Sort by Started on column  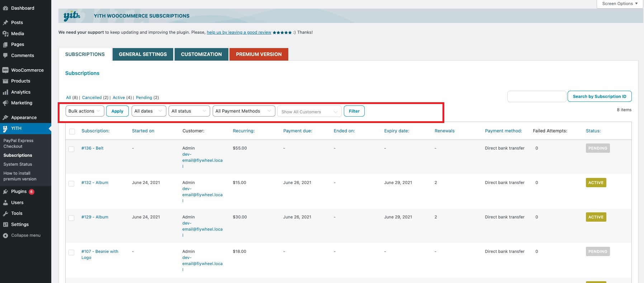coord(143,131)
